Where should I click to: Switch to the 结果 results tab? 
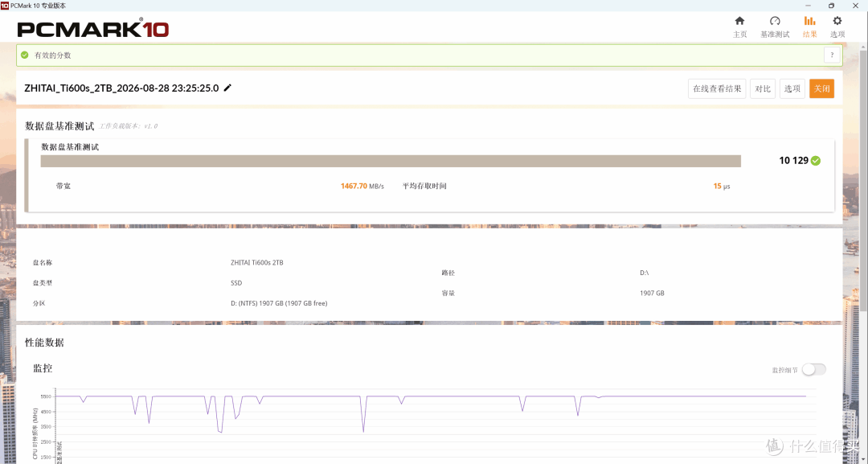click(x=809, y=27)
